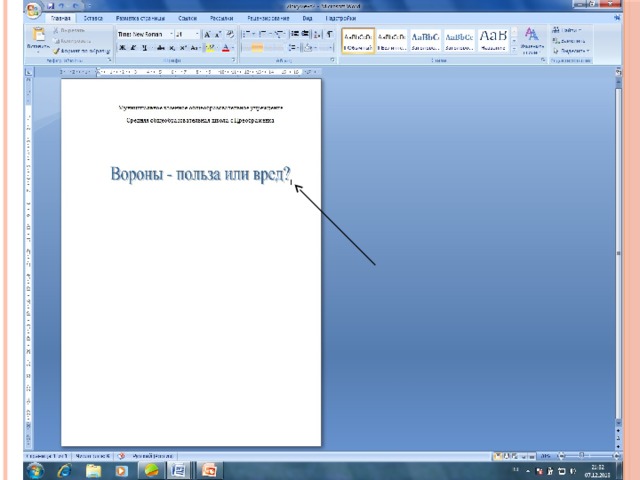The image size is (640, 480).
Task: Show paragraph marks with the pilcrow icon
Action: pos(329,34)
